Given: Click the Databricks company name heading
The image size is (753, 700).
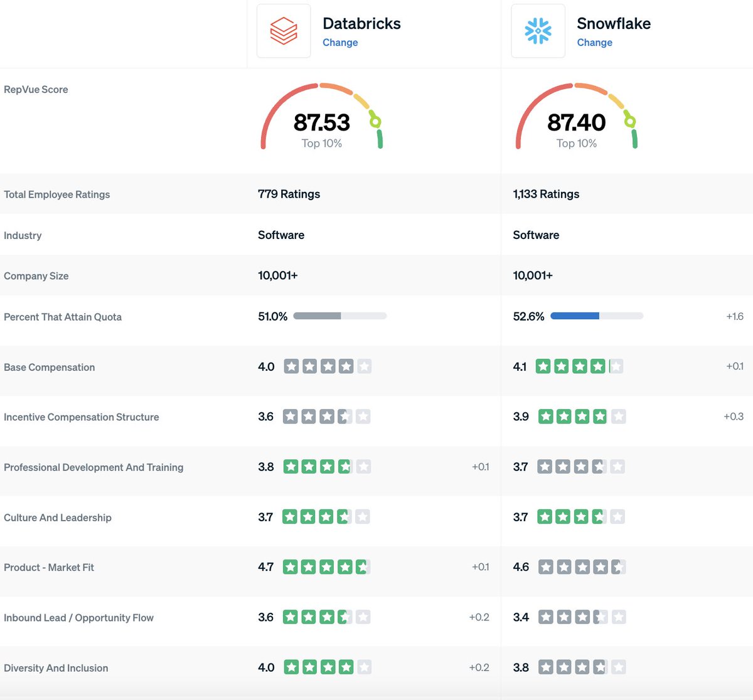Looking at the screenshot, I should coord(361,23).
